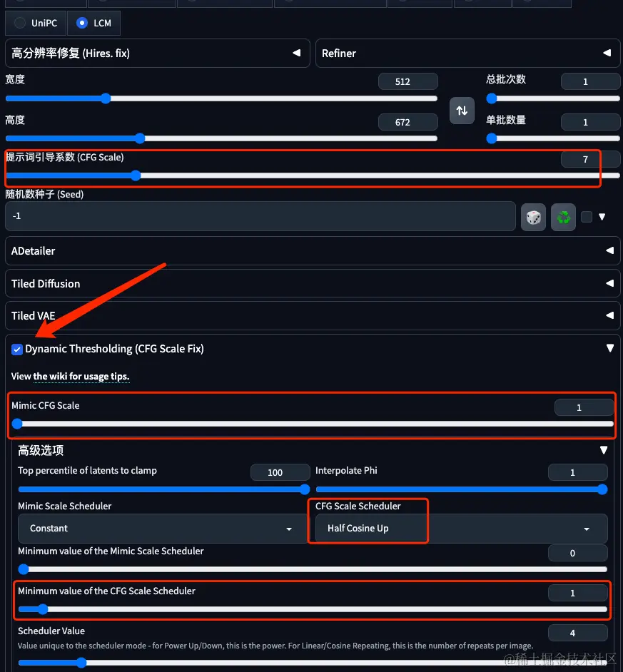Open the CFG Scale Scheduler dropdown
The width and height of the screenshot is (623, 672).
(461, 529)
